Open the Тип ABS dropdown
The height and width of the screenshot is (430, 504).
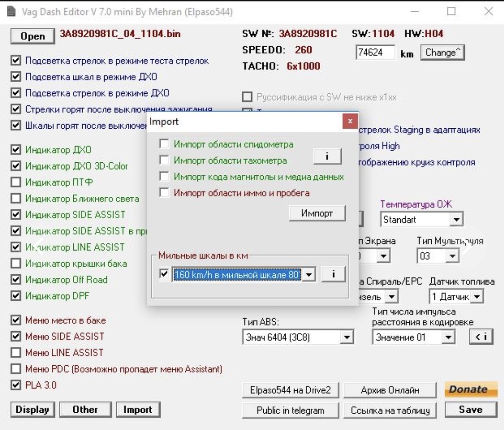point(346,337)
